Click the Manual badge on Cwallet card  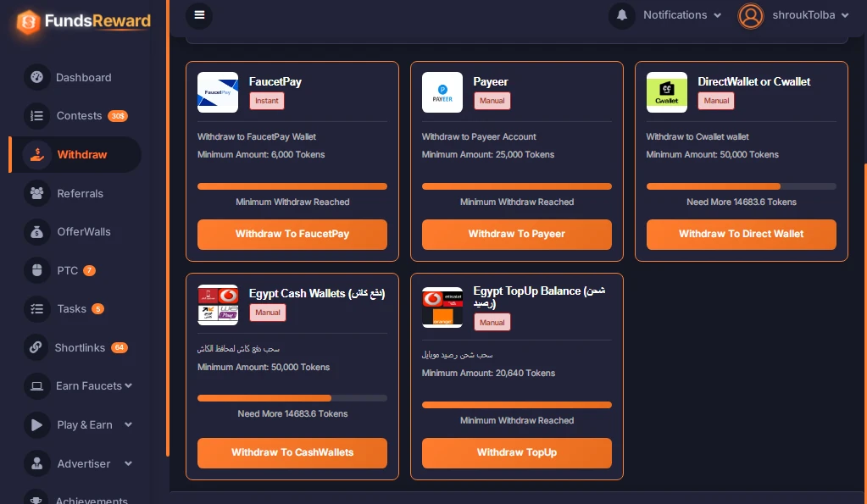pyautogui.click(x=716, y=101)
